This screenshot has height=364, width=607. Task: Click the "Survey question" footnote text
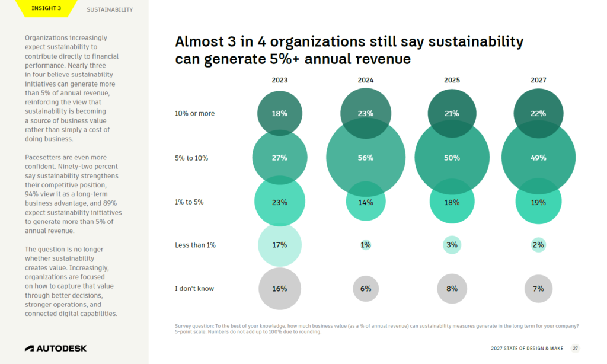pos(376,329)
